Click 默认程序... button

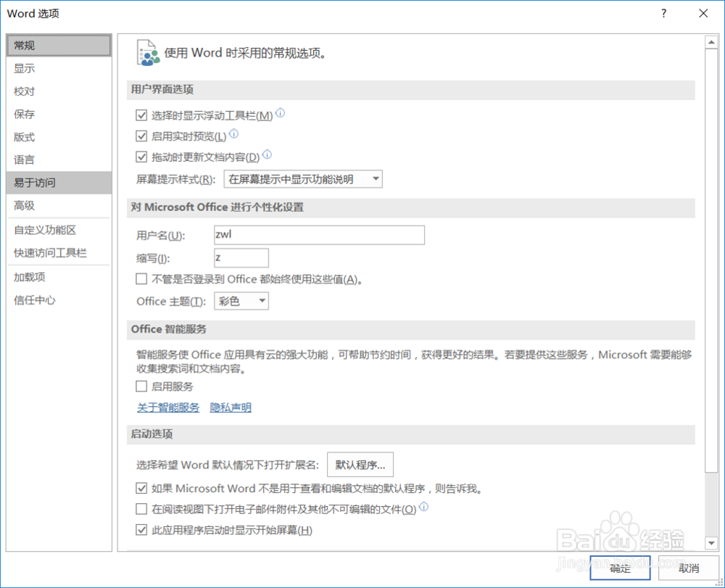pos(360,465)
